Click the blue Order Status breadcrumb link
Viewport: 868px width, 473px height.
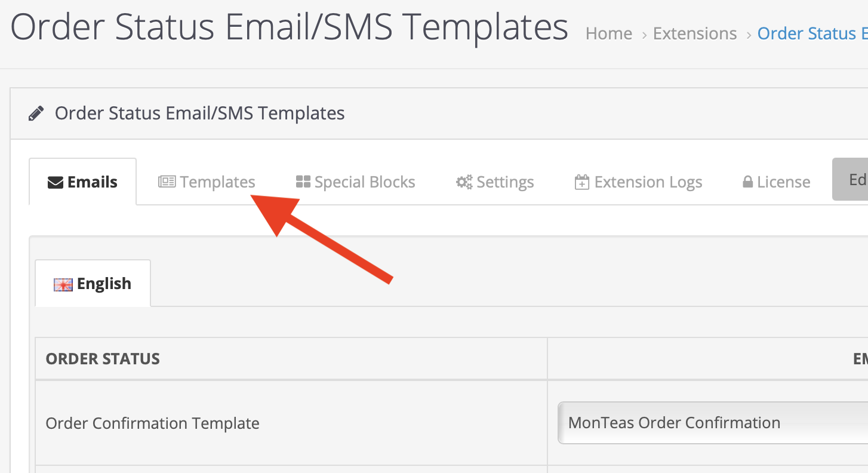pos(812,33)
